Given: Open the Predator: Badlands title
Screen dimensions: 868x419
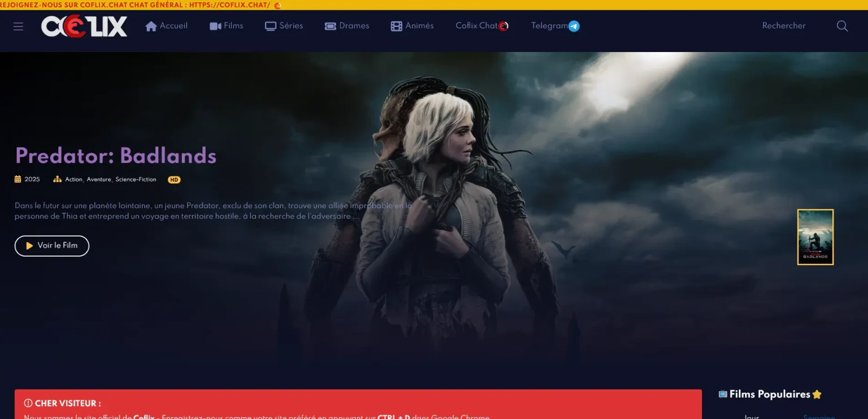Looking at the screenshot, I should click(x=116, y=155).
